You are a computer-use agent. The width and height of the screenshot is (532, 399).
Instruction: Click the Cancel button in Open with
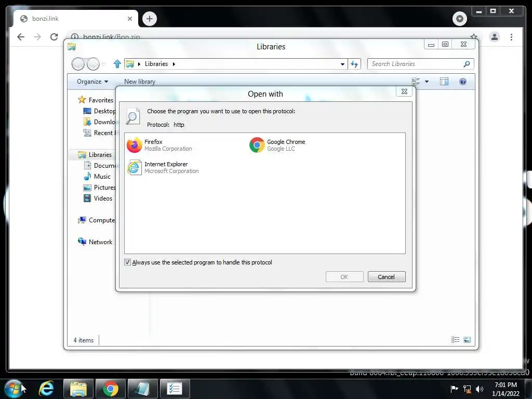[387, 277]
